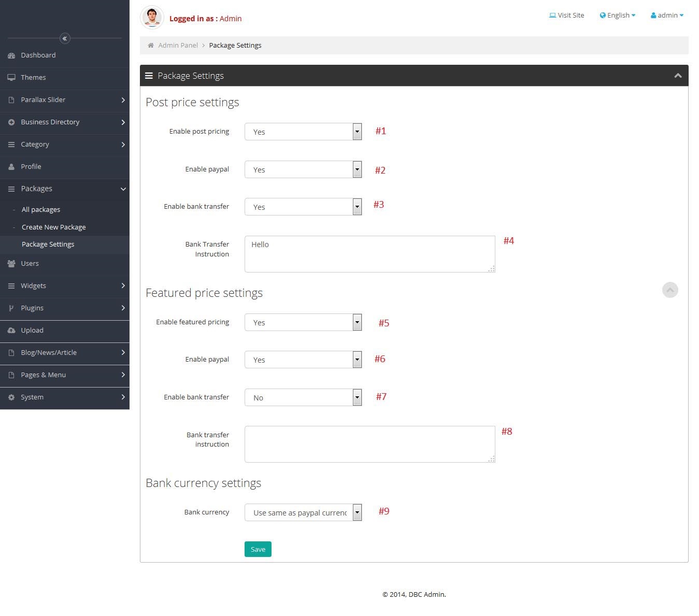Click the hamburger icon in Package Settings header

click(x=149, y=76)
